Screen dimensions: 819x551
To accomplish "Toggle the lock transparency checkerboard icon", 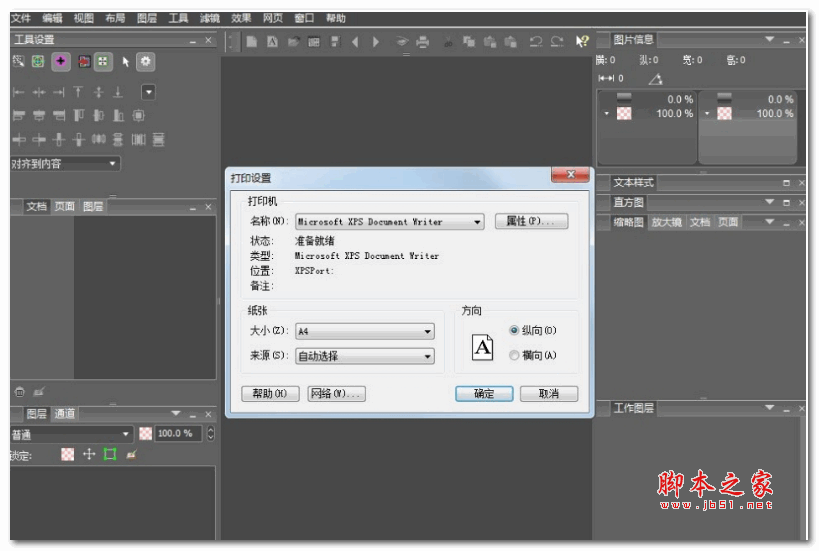I will click(67, 454).
